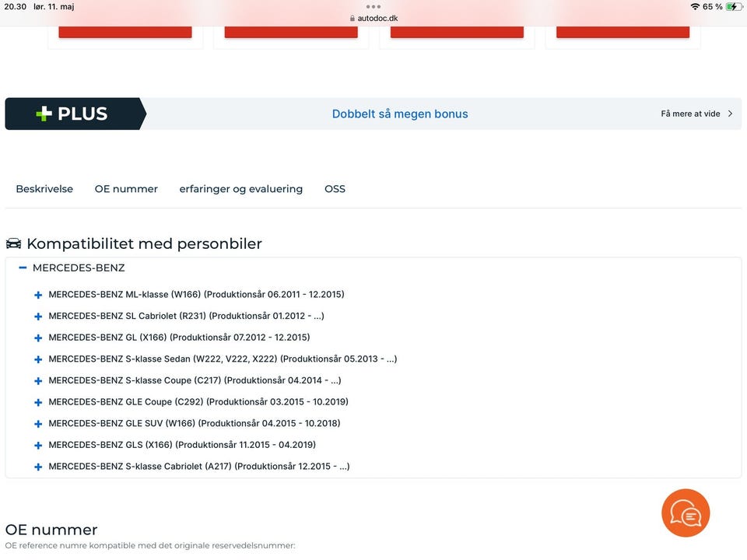Click the Få mere at vide link
Viewport: 747px width, 560px height.
click(690, 114)
